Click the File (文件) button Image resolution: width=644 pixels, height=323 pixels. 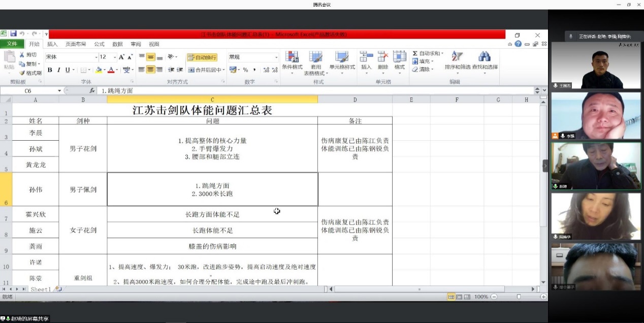tap(12, 44)
